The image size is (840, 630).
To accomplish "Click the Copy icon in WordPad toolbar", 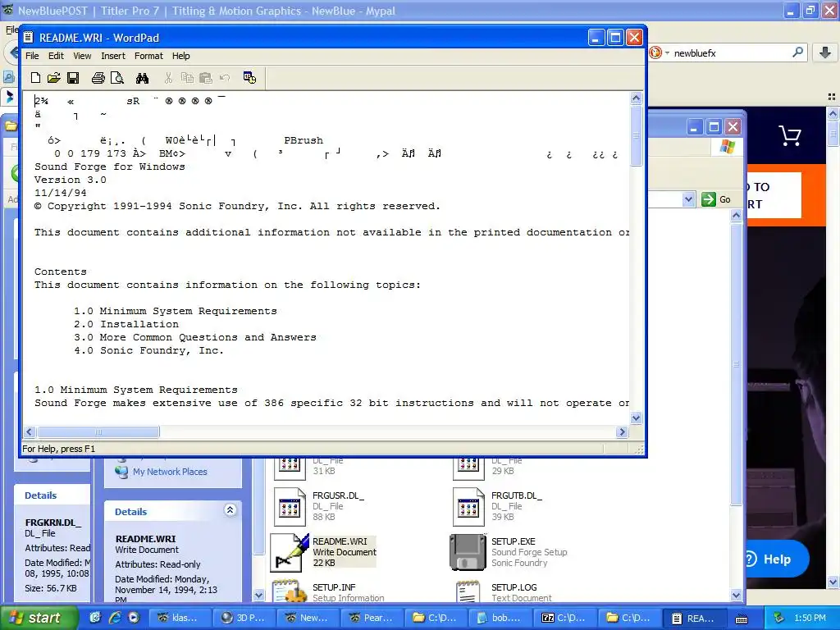I will coord(187,78).
